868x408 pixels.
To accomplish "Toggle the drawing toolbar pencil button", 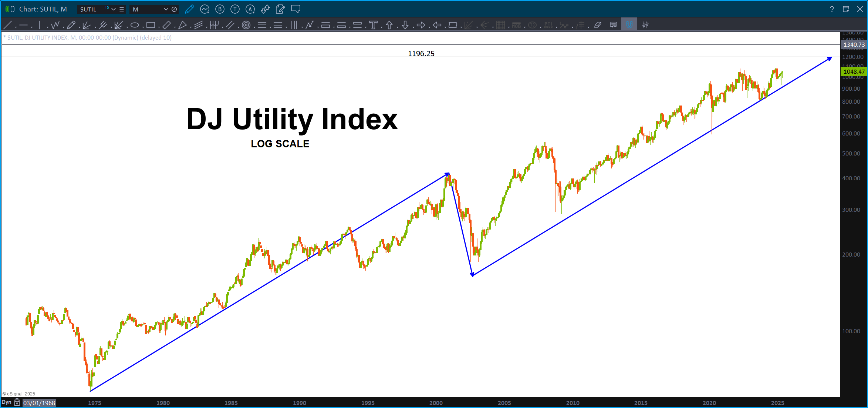I will (189, 9).
